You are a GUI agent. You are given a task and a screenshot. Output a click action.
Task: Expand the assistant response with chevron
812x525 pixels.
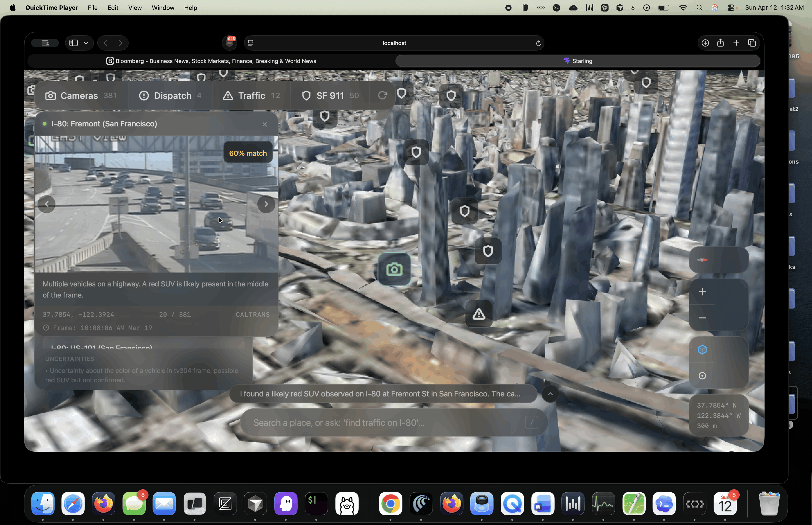click(x=550, y=394)
